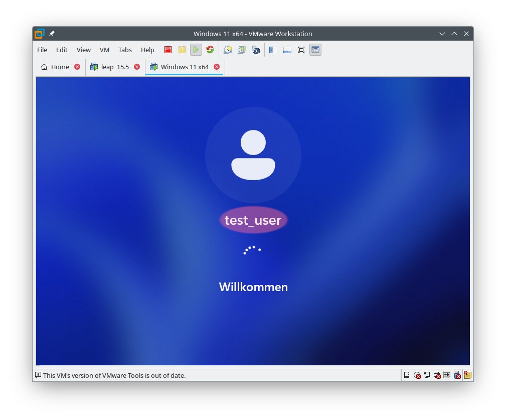506x420 pixels.
Task: Click the VMware Workstation logo in the title bar
Action: coord(40,34)
